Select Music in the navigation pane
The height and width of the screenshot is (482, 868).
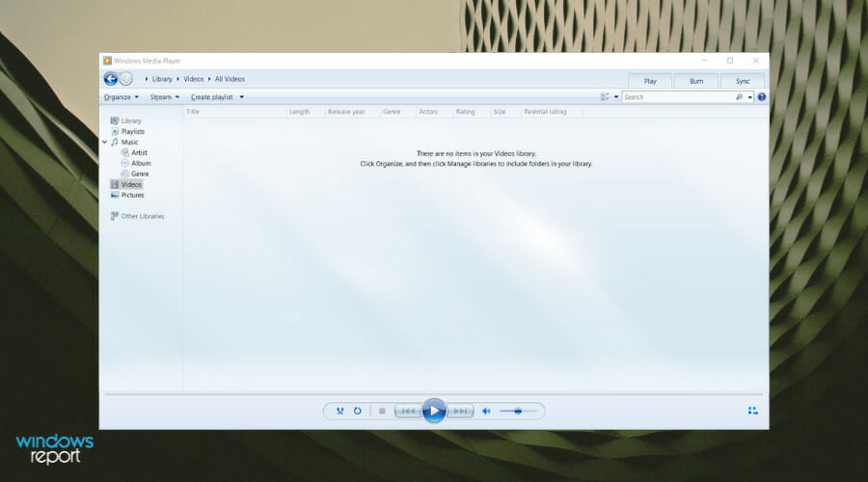point(129,143)
